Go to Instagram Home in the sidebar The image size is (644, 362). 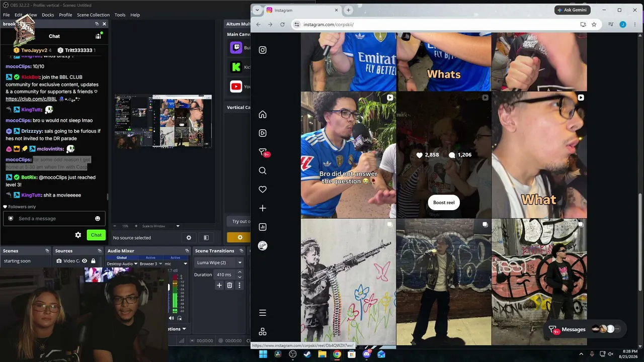[x=263, y=115]
